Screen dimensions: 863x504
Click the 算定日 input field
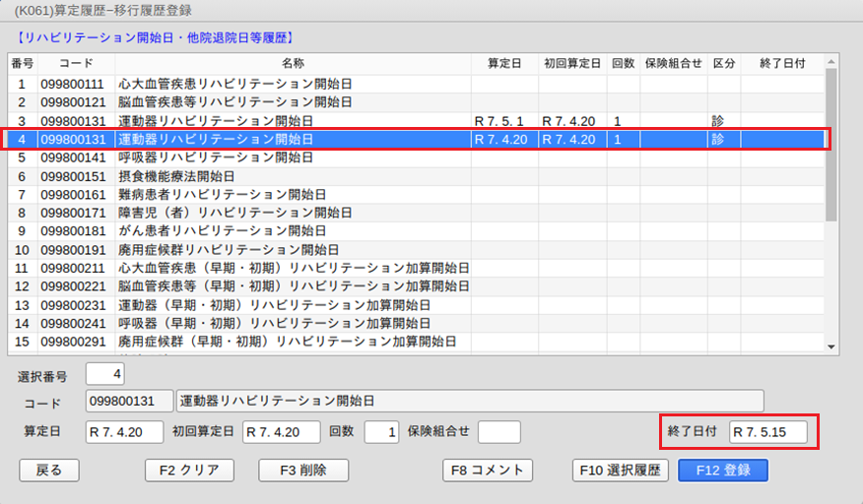[x=124, y=431]
